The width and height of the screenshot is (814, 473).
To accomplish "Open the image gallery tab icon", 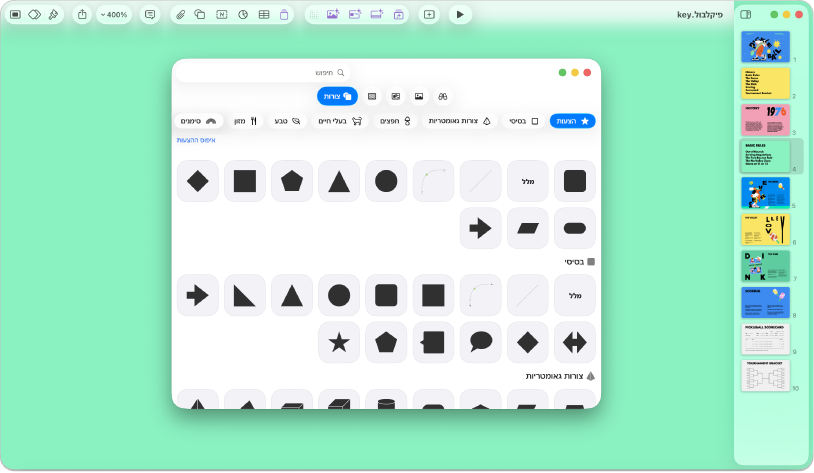I will [x=396, y=96].
